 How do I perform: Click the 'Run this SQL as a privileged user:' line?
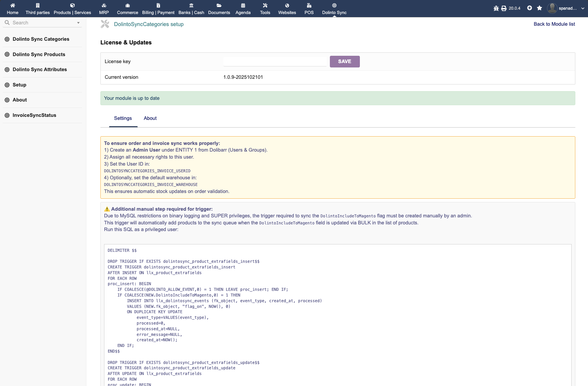tap(141, 229)
